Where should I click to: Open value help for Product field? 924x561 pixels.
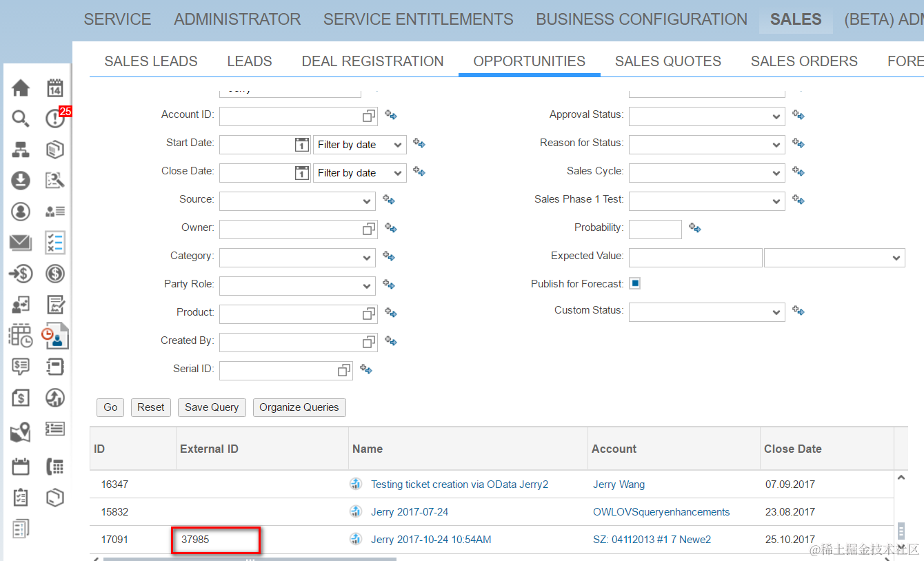click(x=369, y=314)
